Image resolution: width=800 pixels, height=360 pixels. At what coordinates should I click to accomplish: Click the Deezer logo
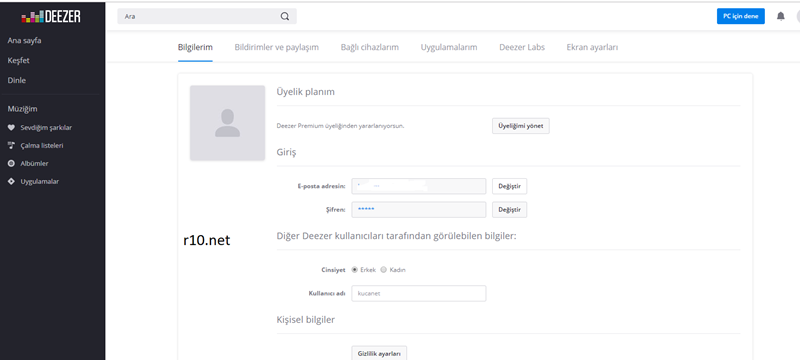click(51, 17)
